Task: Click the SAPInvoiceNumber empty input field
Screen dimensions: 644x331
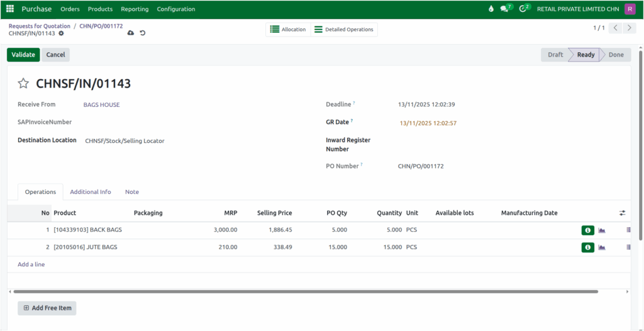Action: pos(197,122)
